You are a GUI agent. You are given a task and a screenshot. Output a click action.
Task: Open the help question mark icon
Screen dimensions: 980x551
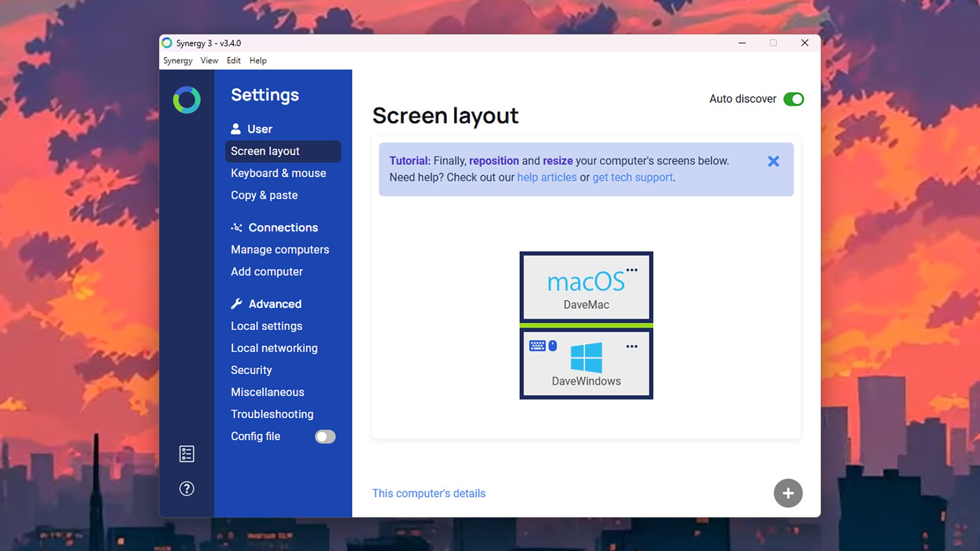187,488
